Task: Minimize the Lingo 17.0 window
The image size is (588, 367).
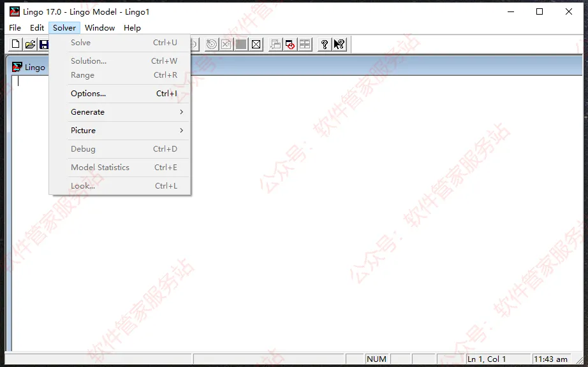Action: pos(511,11)
